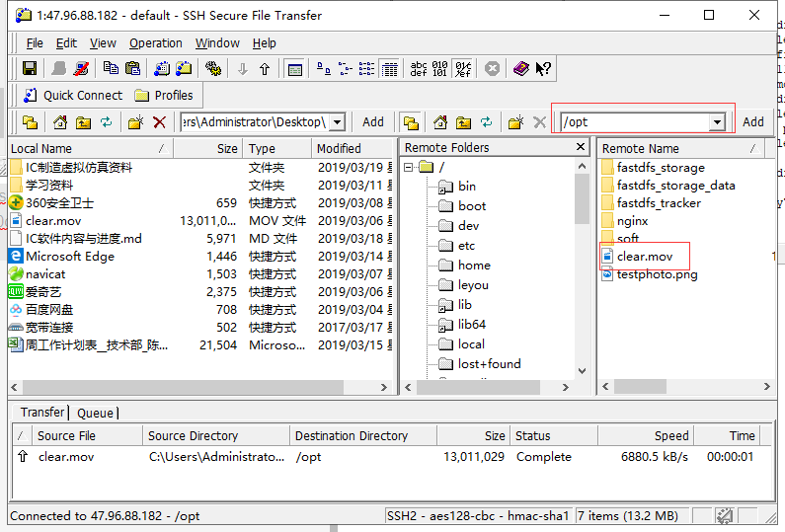Viewport: 785px width, 532px height.
Task: Refresh the remote pane
Action: point(486,122)
